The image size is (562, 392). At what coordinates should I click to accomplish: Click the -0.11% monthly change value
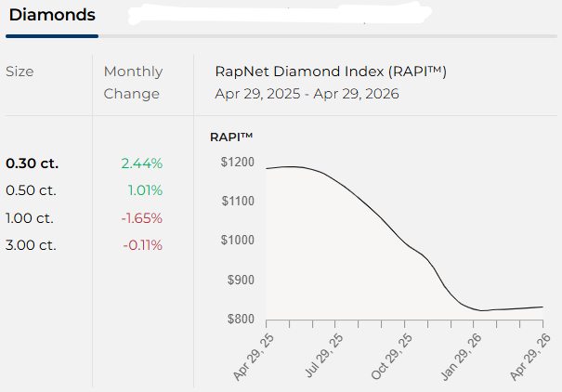[142, 245]
